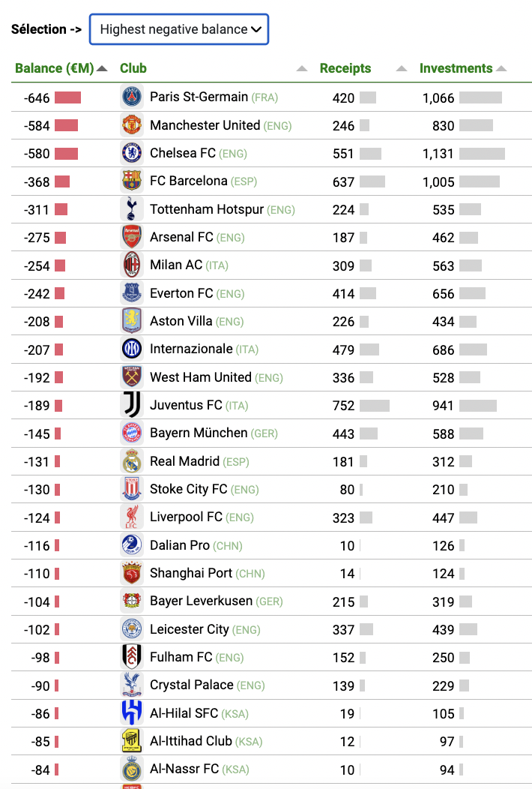The height and width of the screenshot is (789, 532).
Task: Click the Al-Hilal SFC logo
Action: (x=132, y=713)
